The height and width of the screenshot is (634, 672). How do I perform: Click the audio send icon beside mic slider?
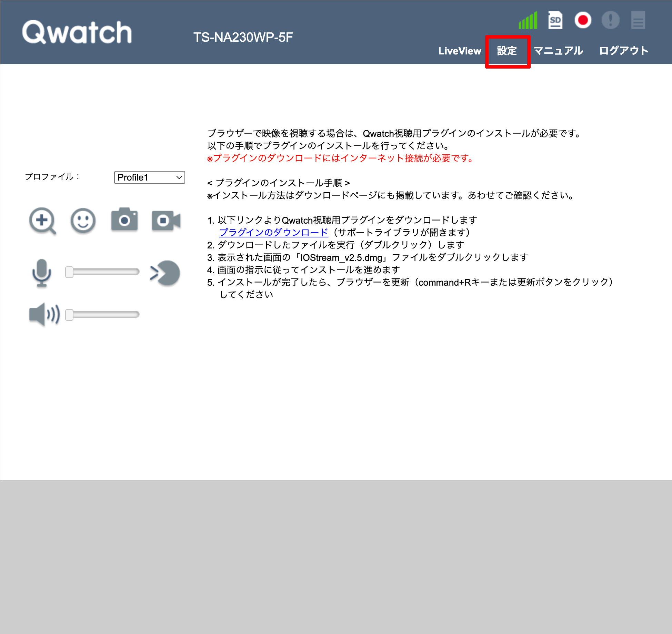(165, 273)
